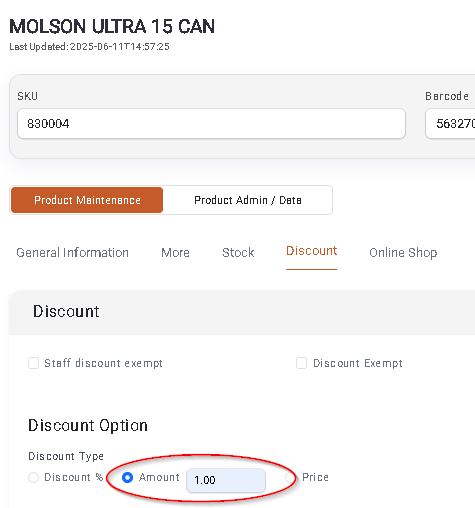
Task: Switch to the Stock tab
Action: click(x=238, y=253)
